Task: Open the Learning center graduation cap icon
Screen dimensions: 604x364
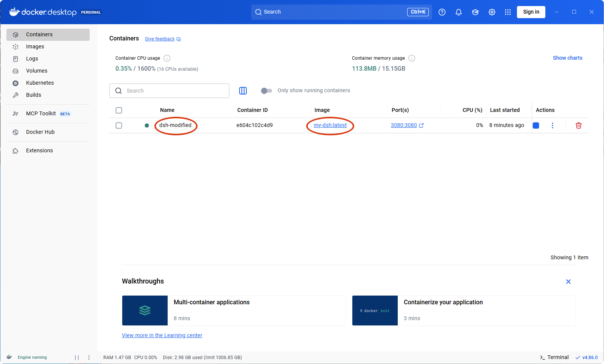Action: point(475,12)
